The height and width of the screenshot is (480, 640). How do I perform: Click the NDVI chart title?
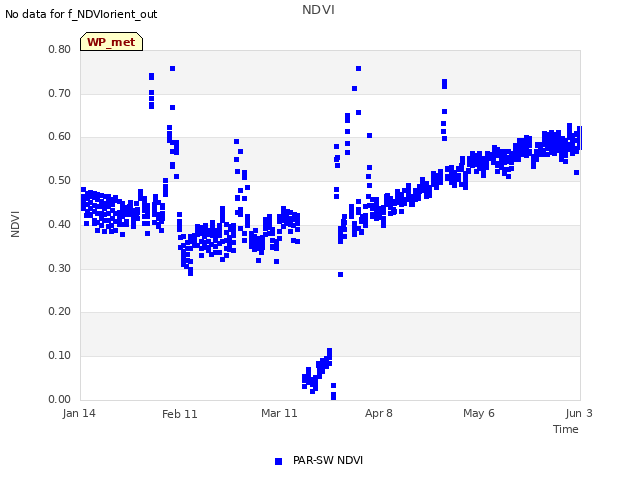(318, 10)
